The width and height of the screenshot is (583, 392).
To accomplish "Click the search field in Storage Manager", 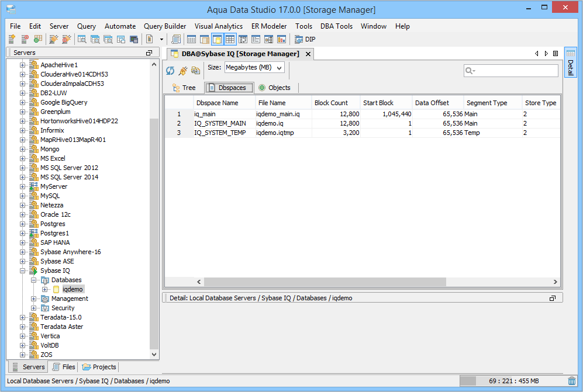I will (515, 71).
